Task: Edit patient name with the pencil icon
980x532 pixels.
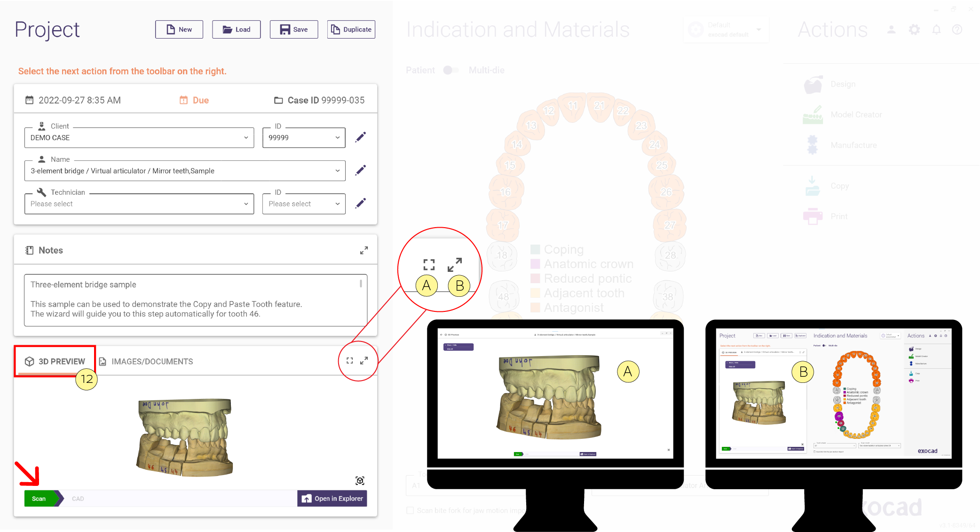Action: [x=361, y=170]
